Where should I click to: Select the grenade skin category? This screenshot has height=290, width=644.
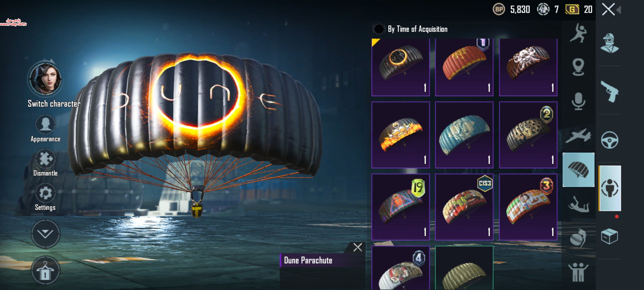[578, 238]
